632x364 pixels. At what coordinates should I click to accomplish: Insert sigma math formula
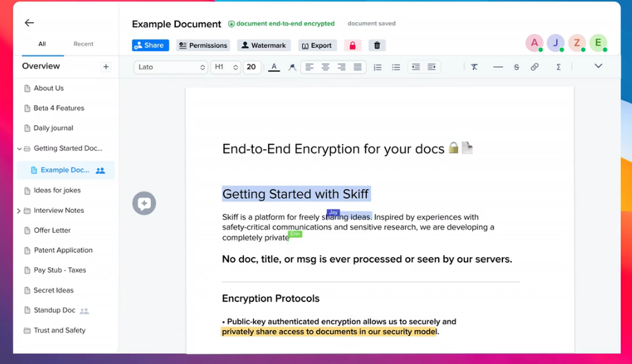[x=558, y=68]
